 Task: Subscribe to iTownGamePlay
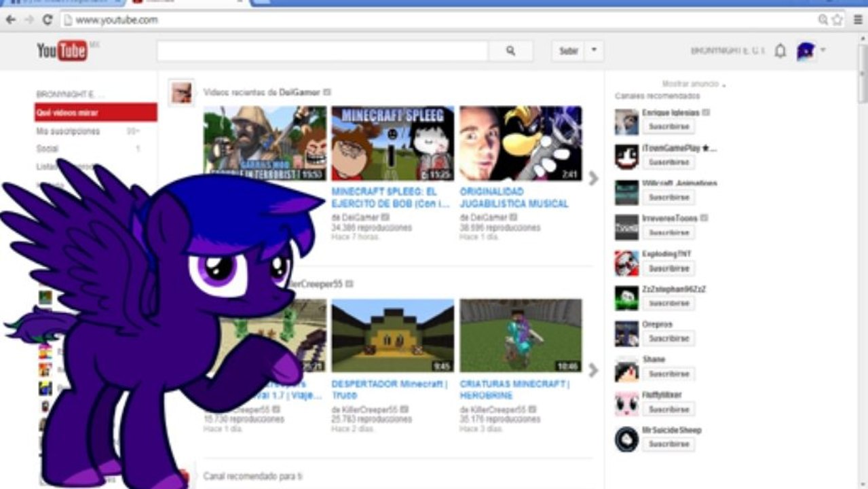(x=668, y=162)
